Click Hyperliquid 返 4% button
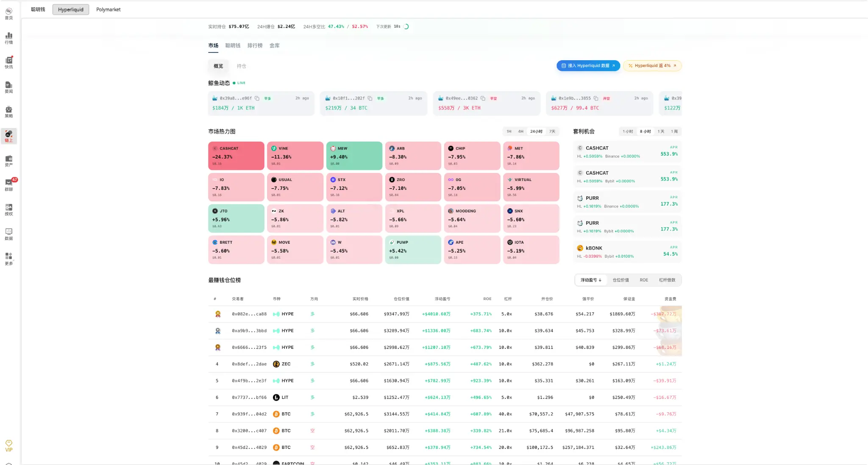 652,66
